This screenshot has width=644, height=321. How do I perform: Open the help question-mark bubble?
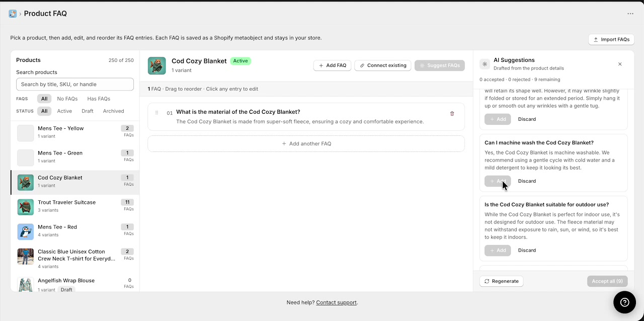click(624, 302)
